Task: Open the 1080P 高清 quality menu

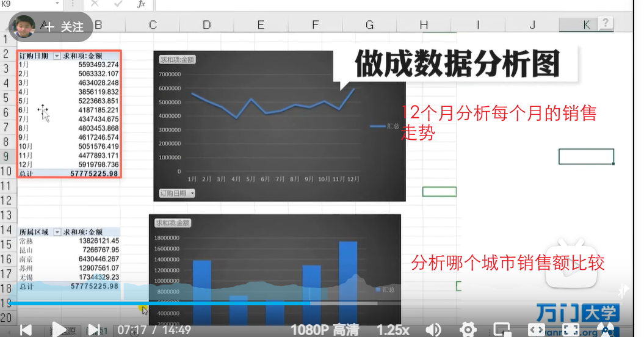Action: click(325, 330)
